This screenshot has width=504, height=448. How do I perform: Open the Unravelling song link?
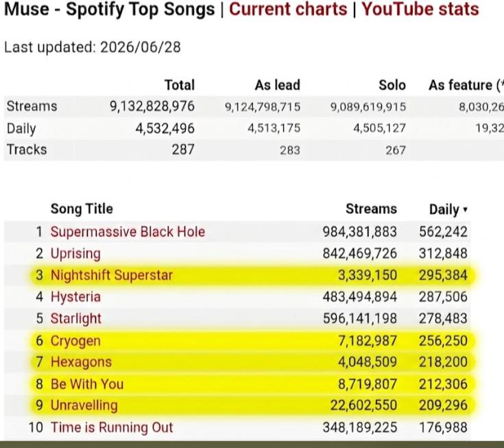[x=84, y=405]
